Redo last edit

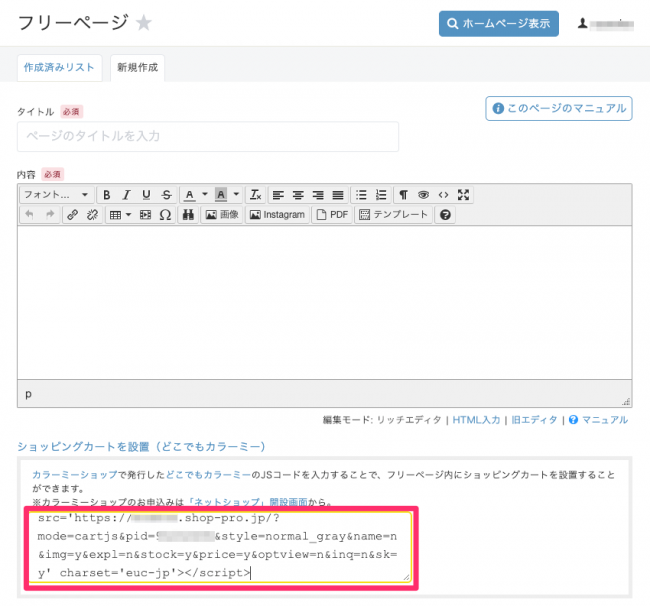pyautogui.click(x=50, y=215)
